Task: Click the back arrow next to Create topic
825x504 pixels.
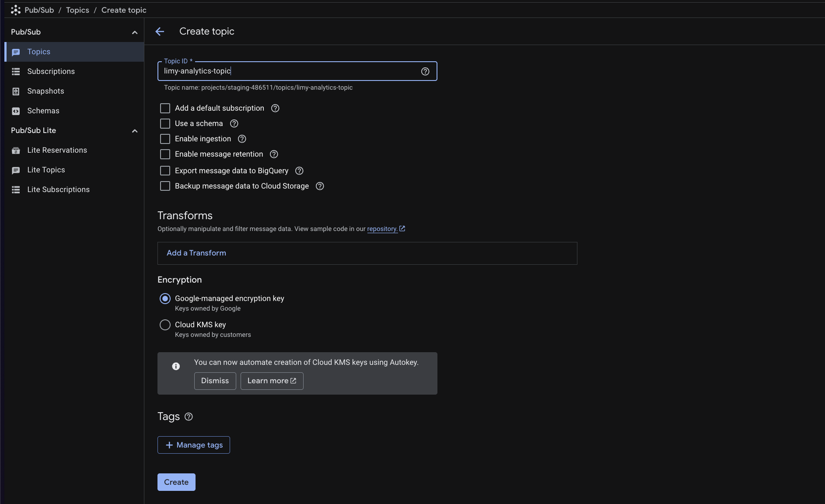Action: click(x=160, y=31)
